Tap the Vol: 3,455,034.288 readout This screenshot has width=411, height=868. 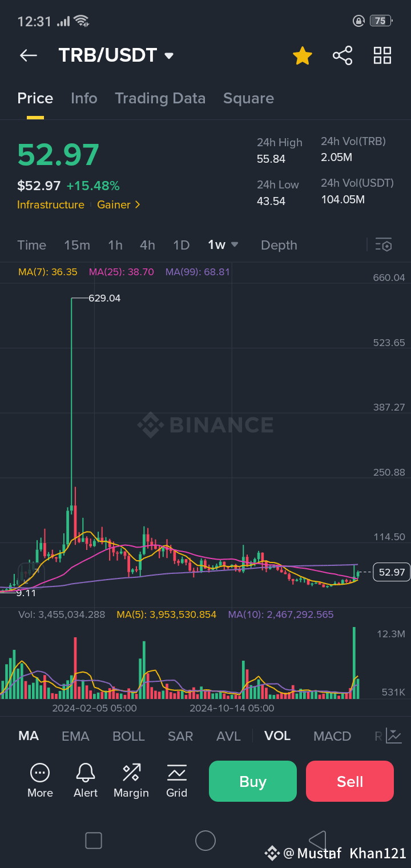[x=62, y=614]
